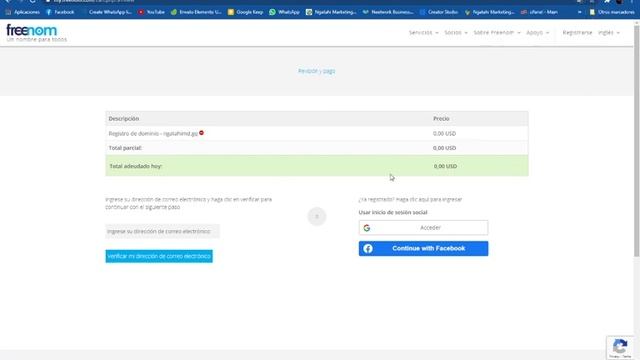Click the Usar inicio de sesión social label
Viewport: 640px width, 360px height.
393,212
